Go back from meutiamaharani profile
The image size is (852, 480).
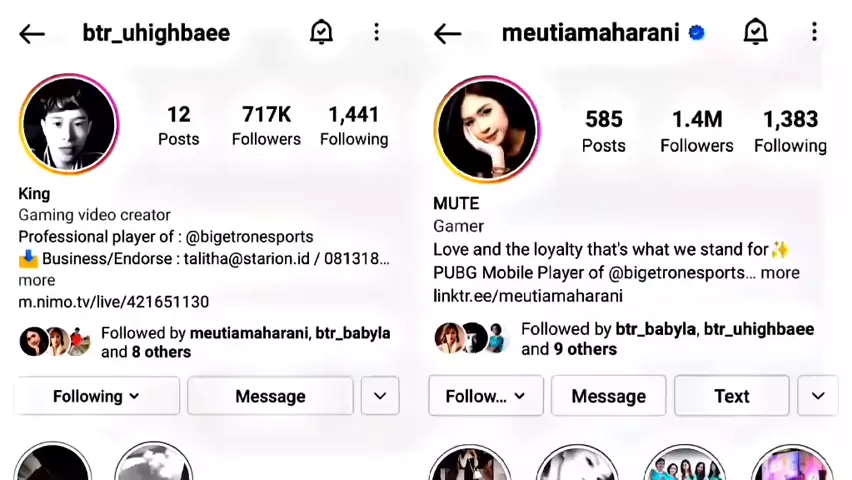pyautogui.click(x=448, y=34)
